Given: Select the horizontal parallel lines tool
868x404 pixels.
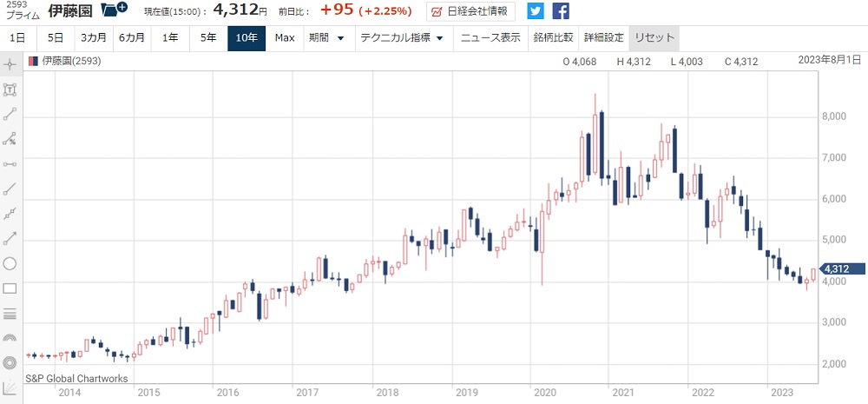Looking at the screenshot, I should (x=10, y=313).
